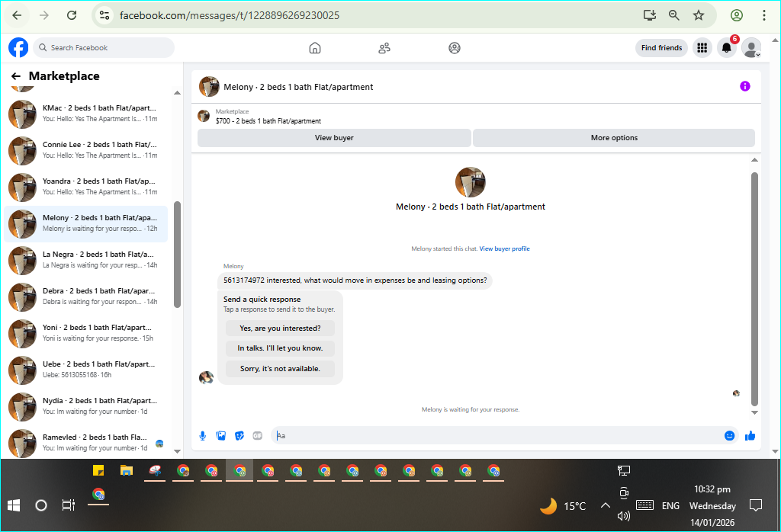781x532 pixels.
Task: Click the message pane scrollbar thumb
Action: 754,289
